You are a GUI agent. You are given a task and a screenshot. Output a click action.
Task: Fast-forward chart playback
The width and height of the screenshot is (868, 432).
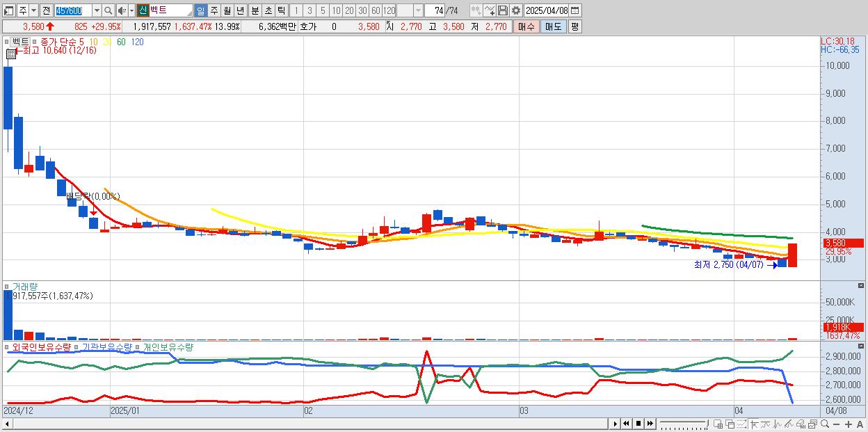click(650, 424)
